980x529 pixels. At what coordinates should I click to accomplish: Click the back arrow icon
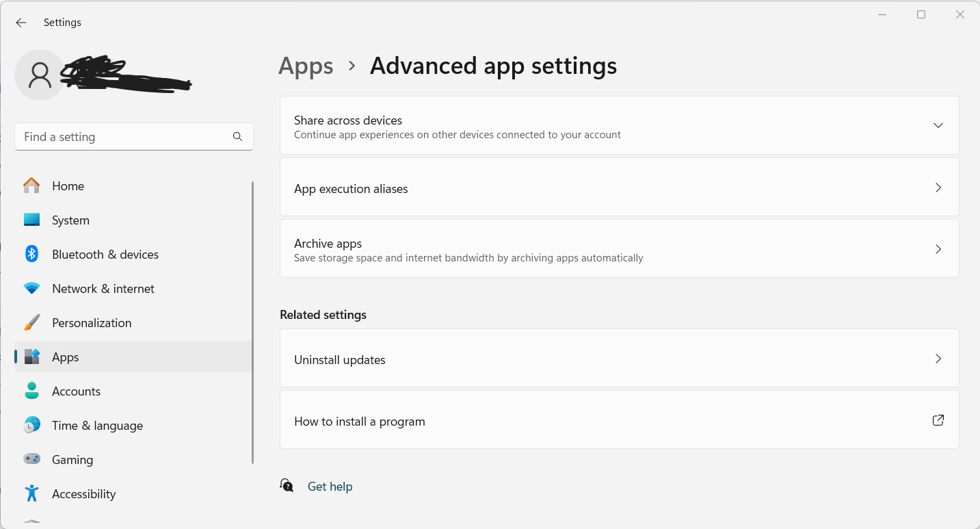[21, 23]
